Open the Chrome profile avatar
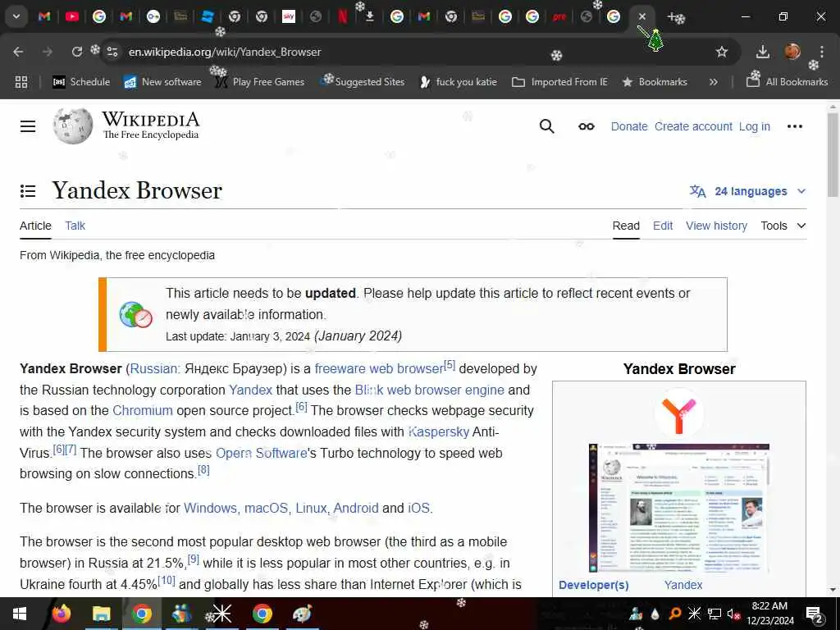The image size is (840, 630). [792, 52]
